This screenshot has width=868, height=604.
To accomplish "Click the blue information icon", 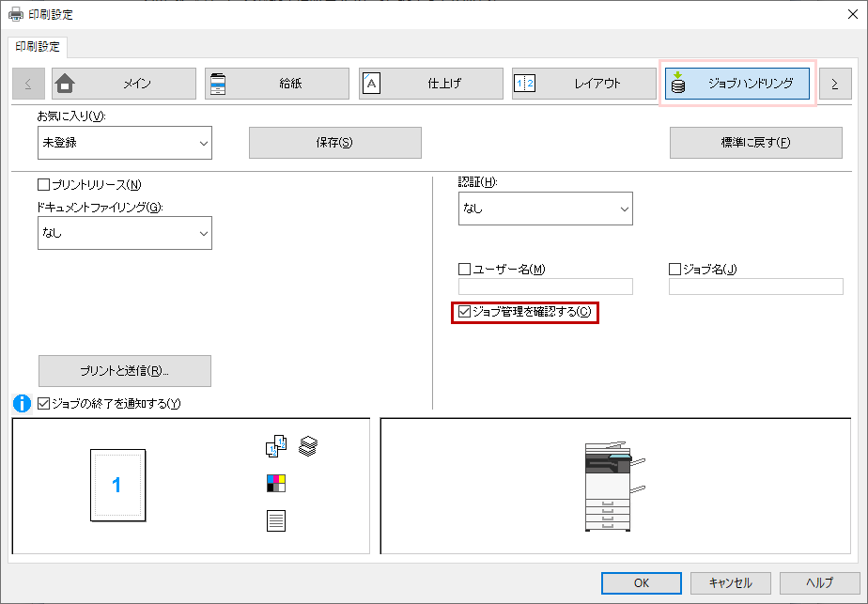I will coord(23,404).
